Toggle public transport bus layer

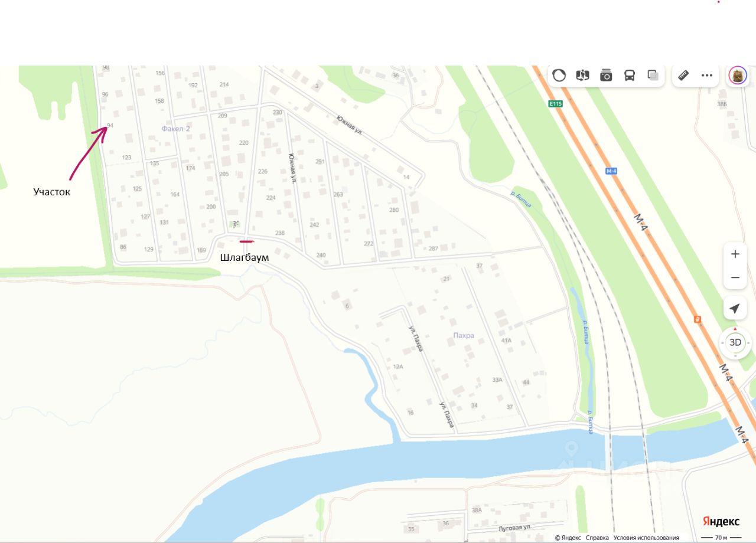click(x=630, y=76)
